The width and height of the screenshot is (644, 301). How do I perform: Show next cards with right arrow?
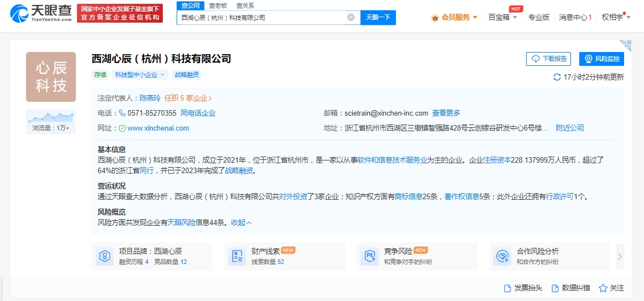(x=620, y=257)
